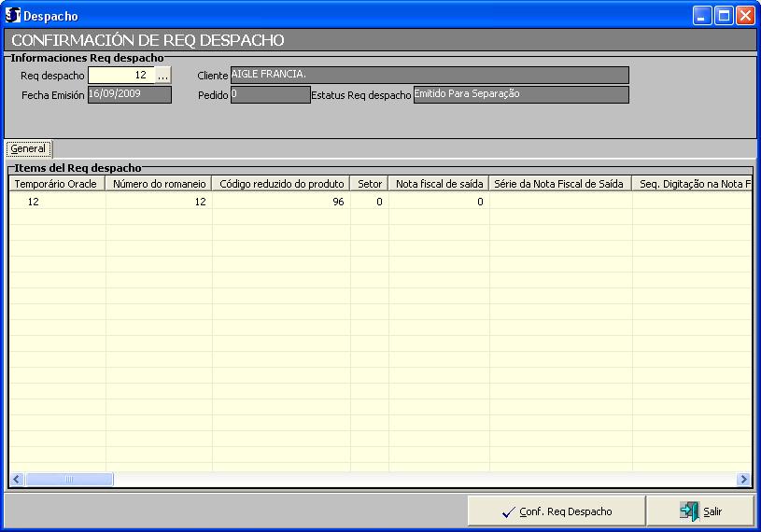Image resolution: width=761 pixels, height=532 pixels.
Task: Click the horizontal scrollbar left arrow
Action: [x=17, y=480]
